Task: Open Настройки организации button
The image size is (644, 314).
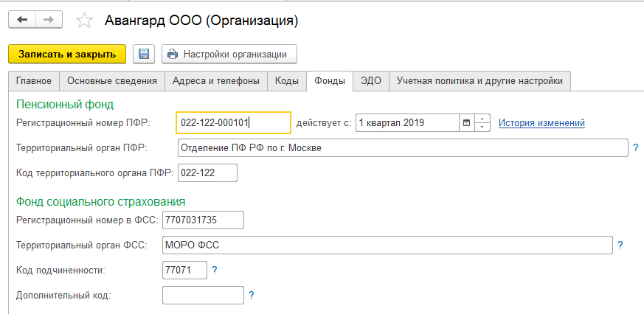Action: [x=229, y=54]
